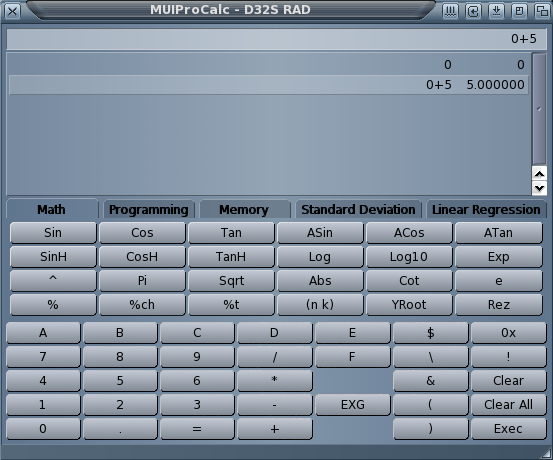Open the Linear Regression tab
This screenshot has height=460, width=553.
(x=486, y=210)
